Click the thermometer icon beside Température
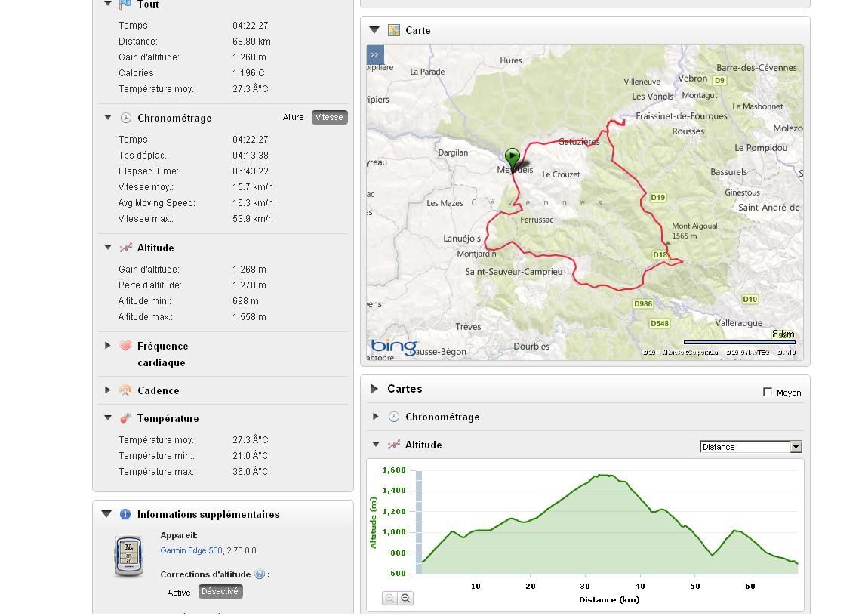865x616 pixels. pyautogui.click(x=125, y=418)
